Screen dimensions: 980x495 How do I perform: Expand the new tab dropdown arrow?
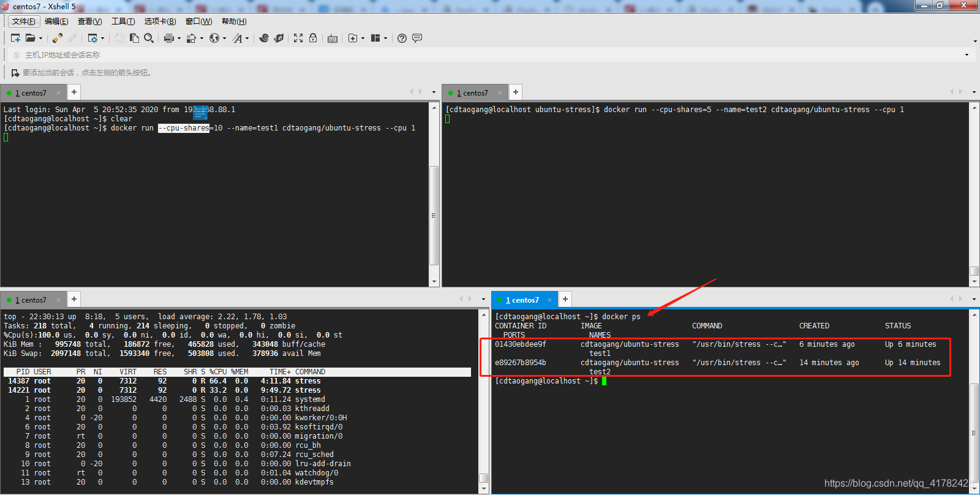click(363, 38)
